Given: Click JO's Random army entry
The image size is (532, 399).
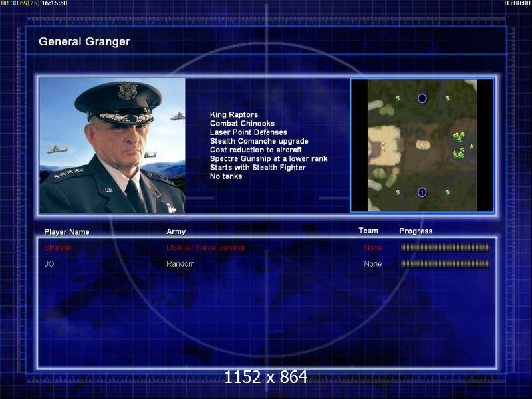Looking at the screenshot, I should (x=180, y=264).
